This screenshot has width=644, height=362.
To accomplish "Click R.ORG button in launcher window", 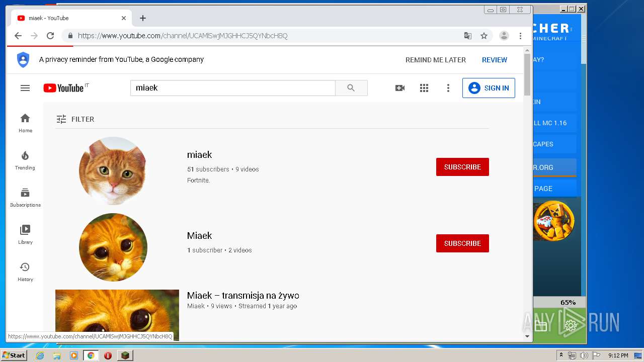I will [554, 167].
